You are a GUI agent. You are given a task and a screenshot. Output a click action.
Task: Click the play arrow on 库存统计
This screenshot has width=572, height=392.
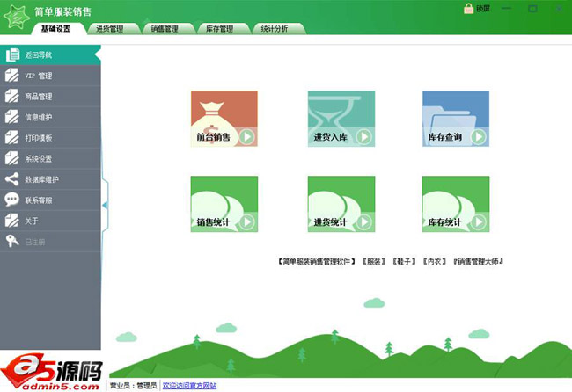coord(479,221)
